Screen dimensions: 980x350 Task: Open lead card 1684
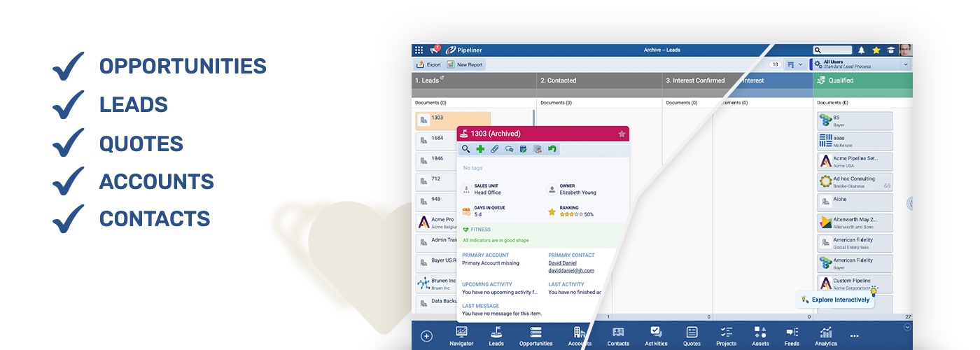[435, 140]
